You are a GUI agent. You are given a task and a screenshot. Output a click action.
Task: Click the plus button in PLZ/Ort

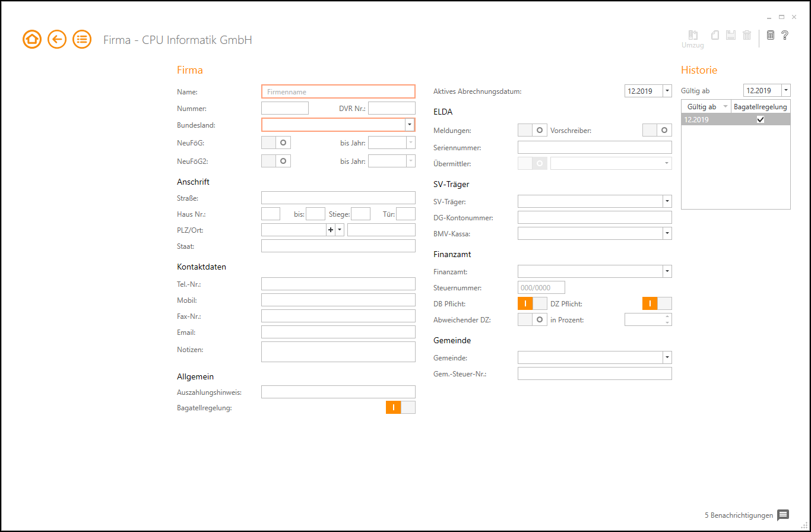331,230
